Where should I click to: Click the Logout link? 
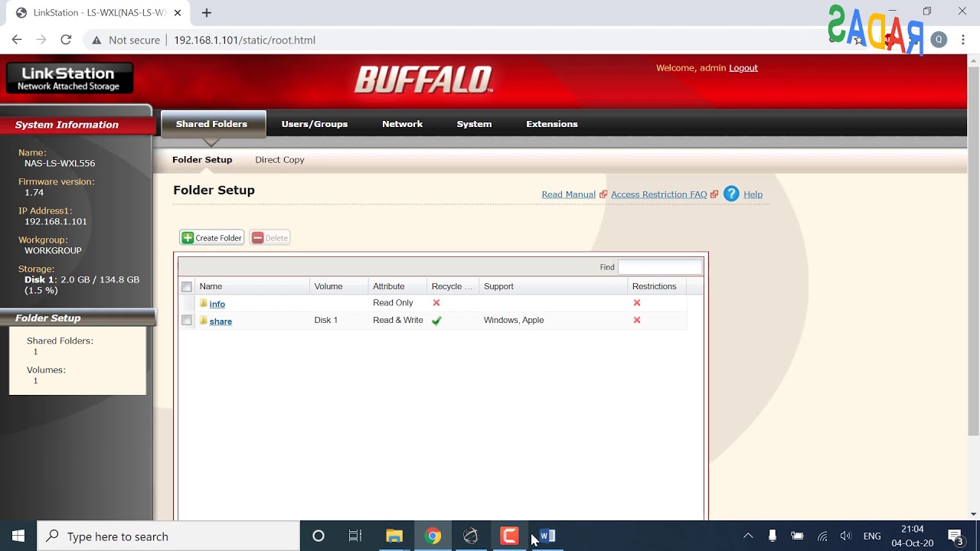tap(743, 68)
